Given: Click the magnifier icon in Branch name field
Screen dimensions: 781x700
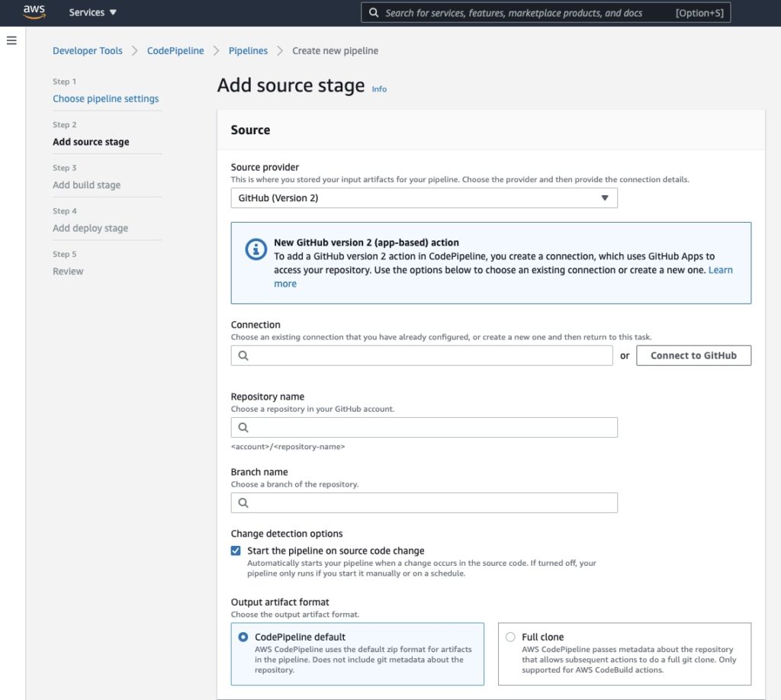Looking at the screenshot, I should point(243,503).
